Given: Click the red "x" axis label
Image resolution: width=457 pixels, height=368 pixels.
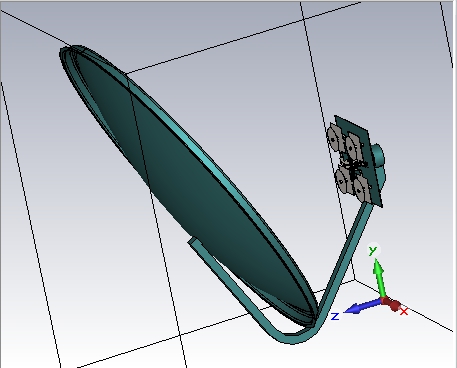Looking at the screenshot, I should (404, 312).
